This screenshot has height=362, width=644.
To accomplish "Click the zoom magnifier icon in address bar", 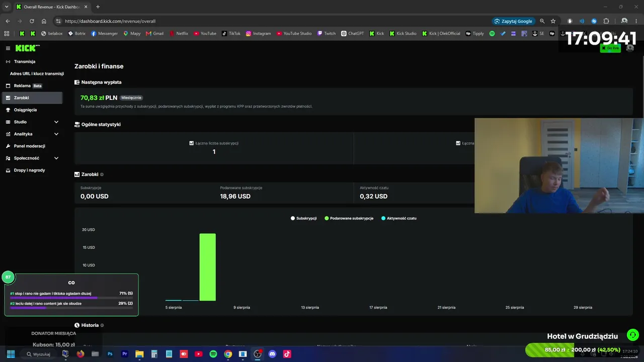I will click(542, 21).
